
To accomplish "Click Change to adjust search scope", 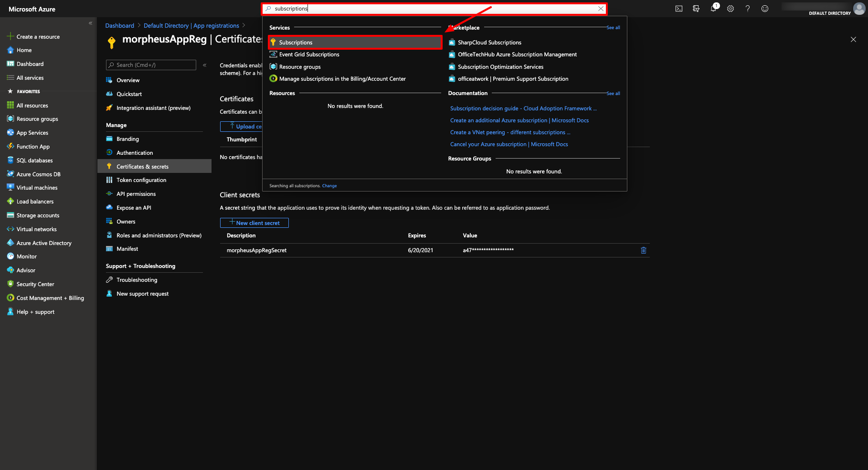I will click(329, 185).
